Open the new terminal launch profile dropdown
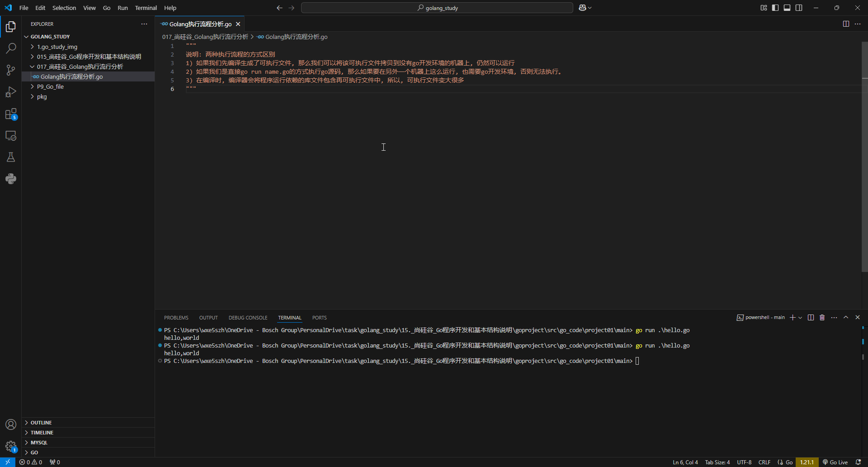Viewport: 868px width, 467px height. 800,317
